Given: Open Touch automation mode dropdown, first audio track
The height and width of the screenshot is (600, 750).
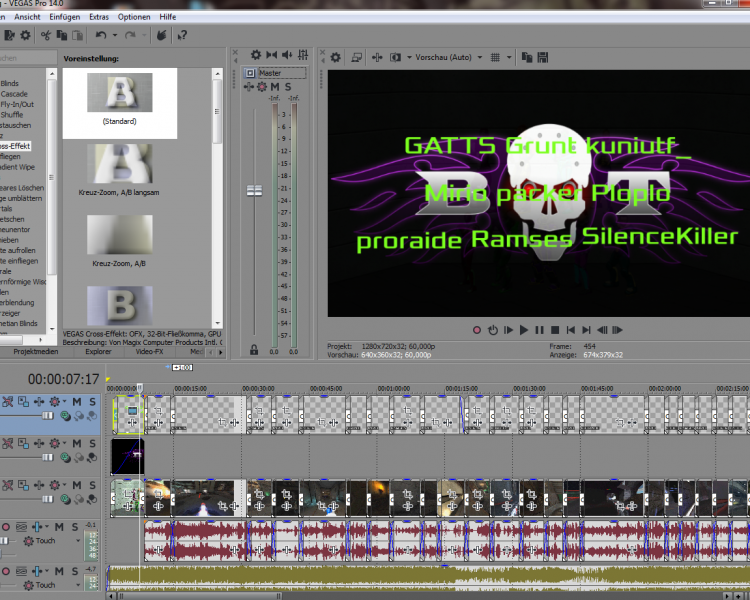Looking at the screenshot, I should pos(78,541).
